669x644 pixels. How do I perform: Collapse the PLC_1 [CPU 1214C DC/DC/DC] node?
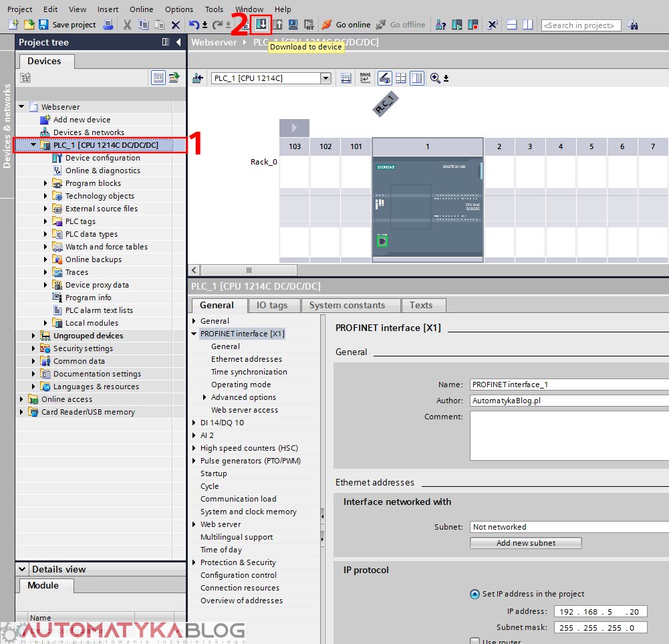click(x=33, y=144)
